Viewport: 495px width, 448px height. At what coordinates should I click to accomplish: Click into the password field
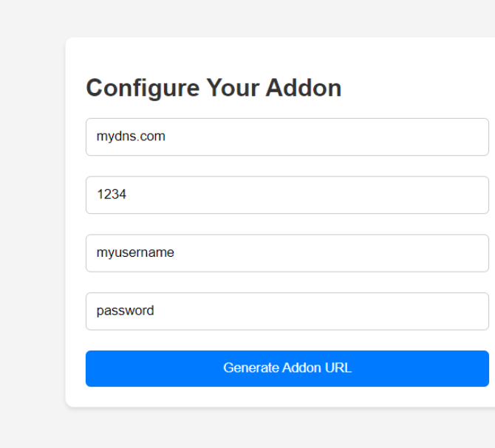pyautogui.click(x=287, y=311)
